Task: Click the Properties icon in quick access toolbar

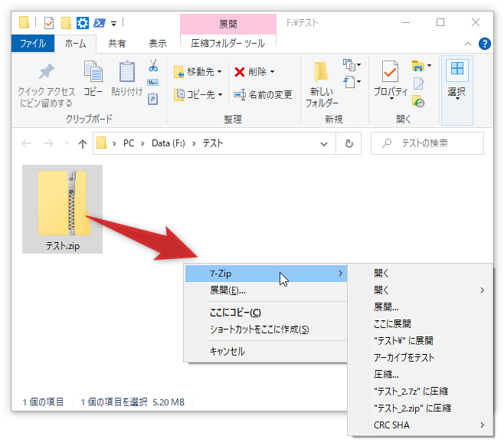Action: coord(49,23)
